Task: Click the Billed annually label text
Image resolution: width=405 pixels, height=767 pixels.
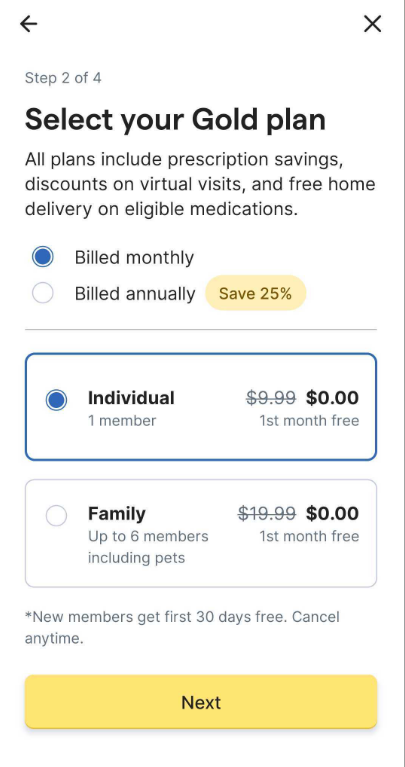Action: click(135, 293)
